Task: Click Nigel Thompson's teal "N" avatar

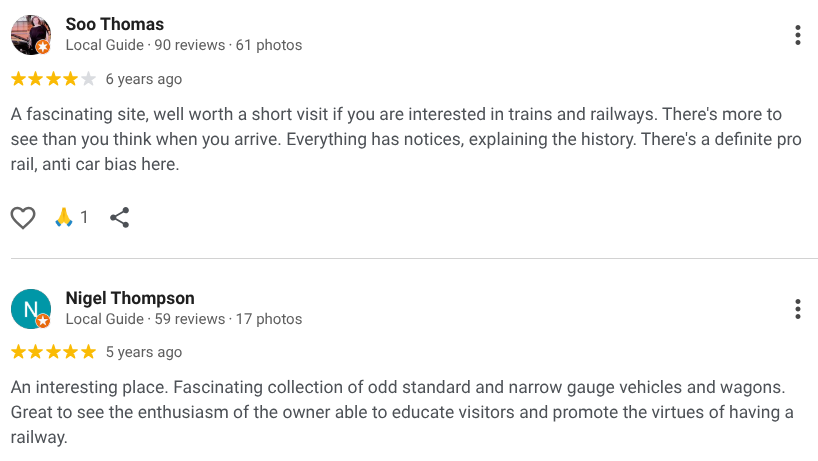Action: coord(30,308)
